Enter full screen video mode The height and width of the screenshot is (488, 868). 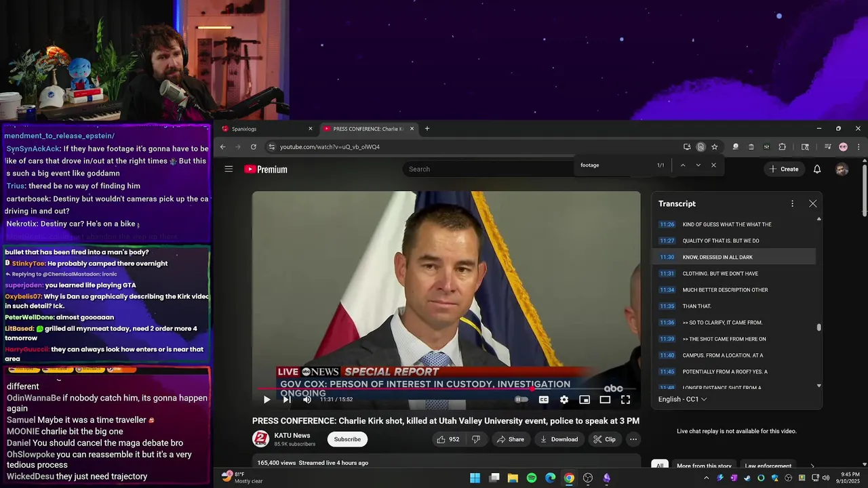click(625, 400)
